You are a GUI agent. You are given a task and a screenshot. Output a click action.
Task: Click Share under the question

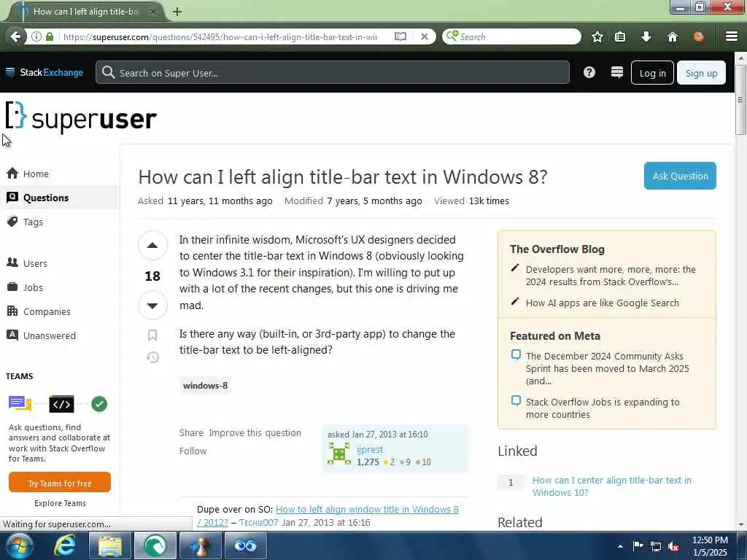pos(191,433)
